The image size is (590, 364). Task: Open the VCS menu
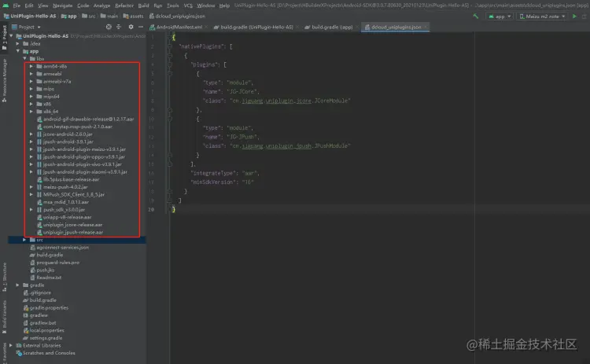point(188,6)
